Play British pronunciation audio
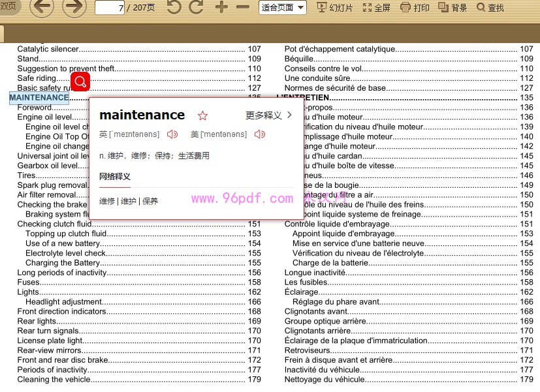Screen dimensions: 540x392 pyautogui.click(x=172, y=134)
